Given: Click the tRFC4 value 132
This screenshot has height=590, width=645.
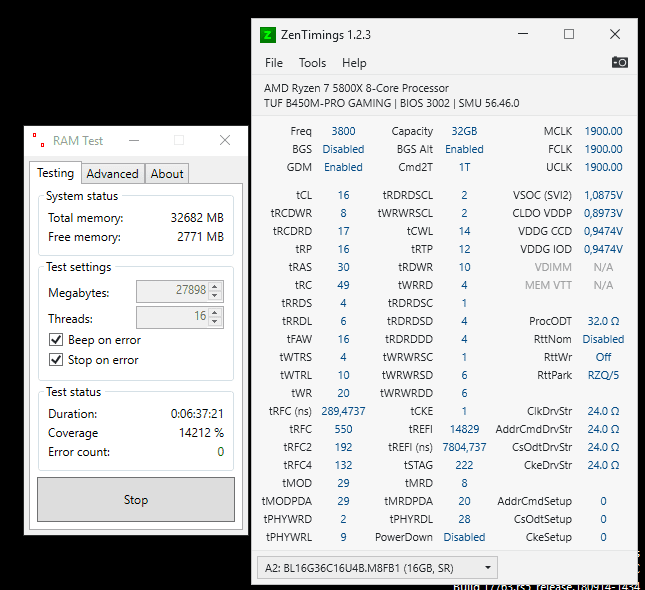Looking at the screenshot, I should pos(343,465).
